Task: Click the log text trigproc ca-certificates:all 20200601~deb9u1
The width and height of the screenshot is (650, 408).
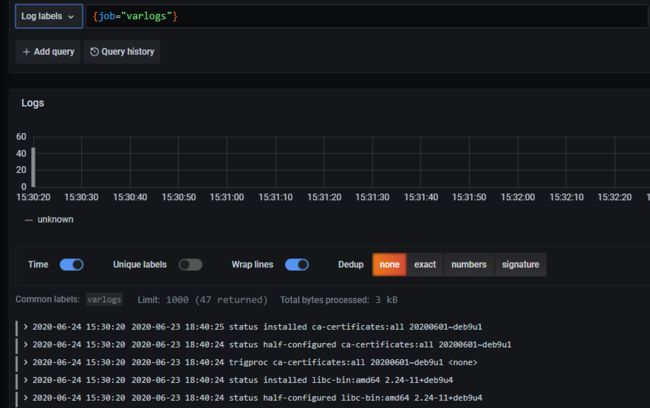Action: point(336,362)
